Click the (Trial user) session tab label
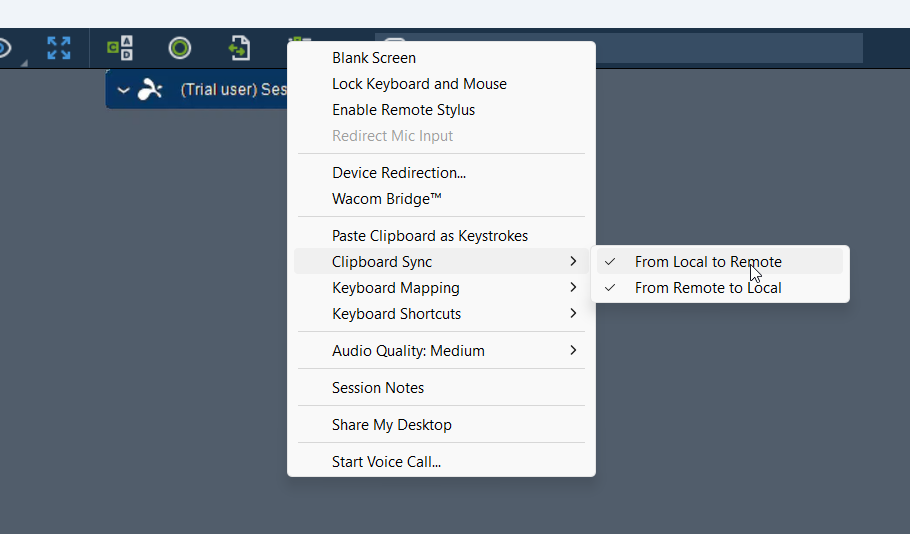This screenshot has width=910, height=534. tap(233, 89)
